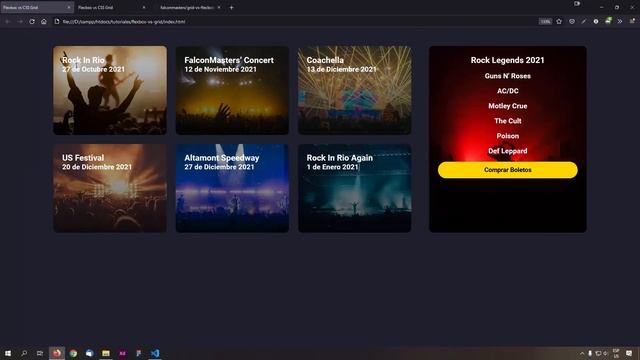Open the browser menu at the toolbar's far end
The width and height of the screenshot is (640, 360).
pyautogui.click(x=632, y=21)
